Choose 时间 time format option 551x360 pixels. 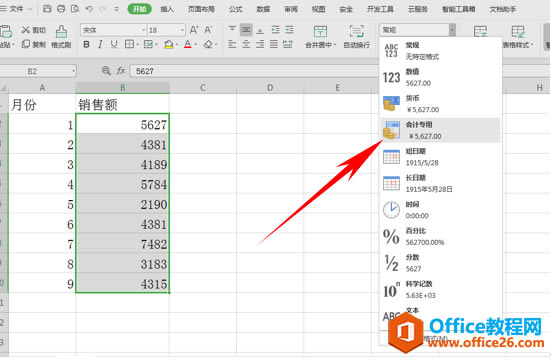coord(440,210)
